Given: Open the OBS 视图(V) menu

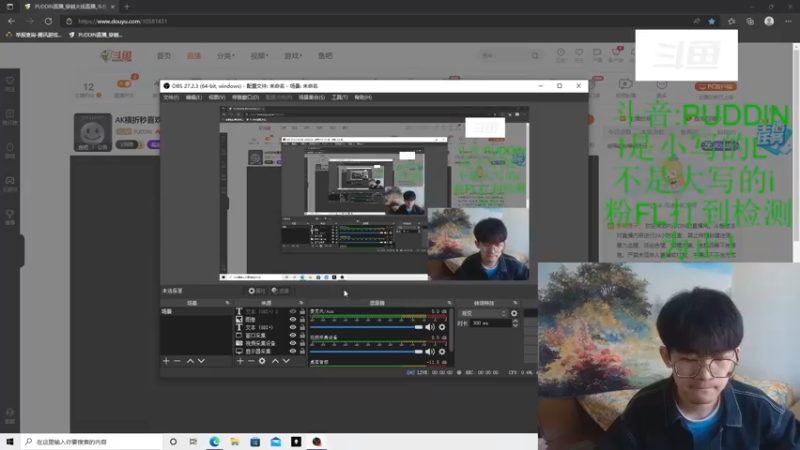Looking at the screenshot, I should pyautogui.click(x=217, y=97).
